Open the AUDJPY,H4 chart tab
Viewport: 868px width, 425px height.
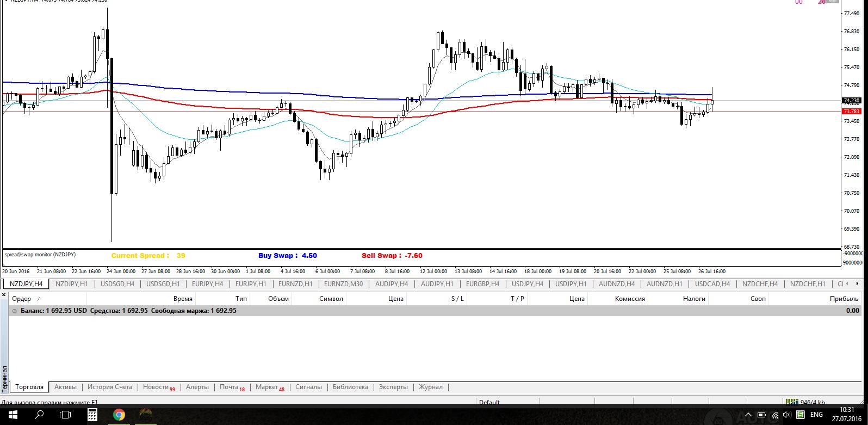(x=392, y=284)
